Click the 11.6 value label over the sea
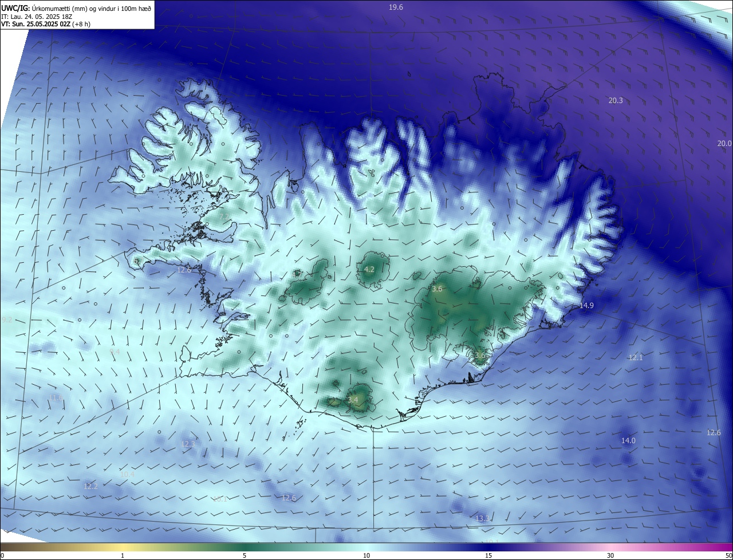The width and height of the screenshot is (733, 560). point(56,397)
